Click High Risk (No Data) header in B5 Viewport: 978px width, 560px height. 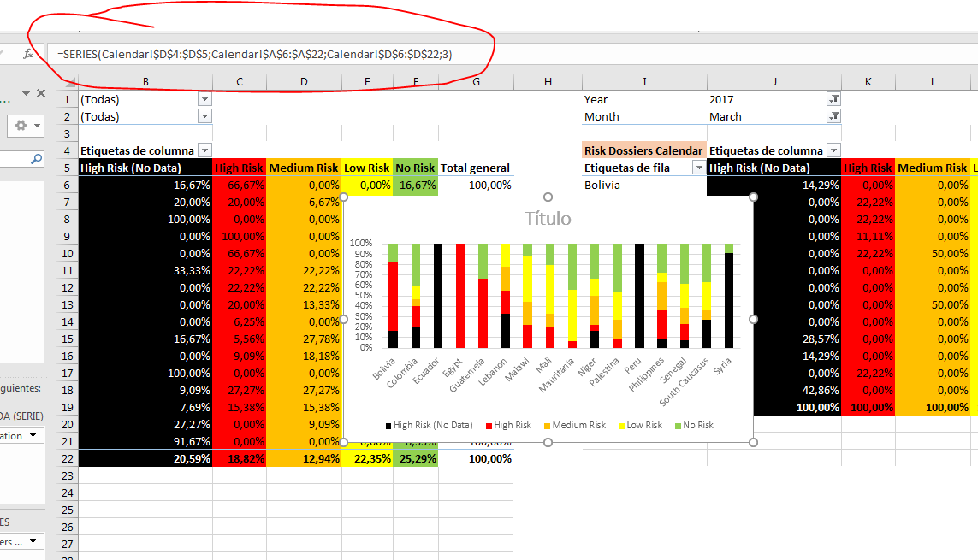pos(145,168)
